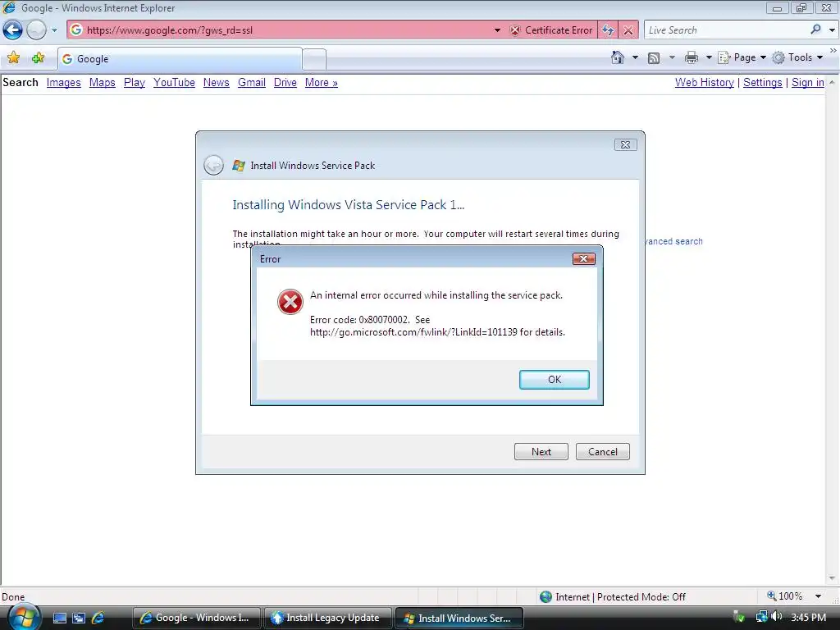Open the Page menu
Image resolution: width=840 pixels, height=630 pixels.
click(742, 57)
